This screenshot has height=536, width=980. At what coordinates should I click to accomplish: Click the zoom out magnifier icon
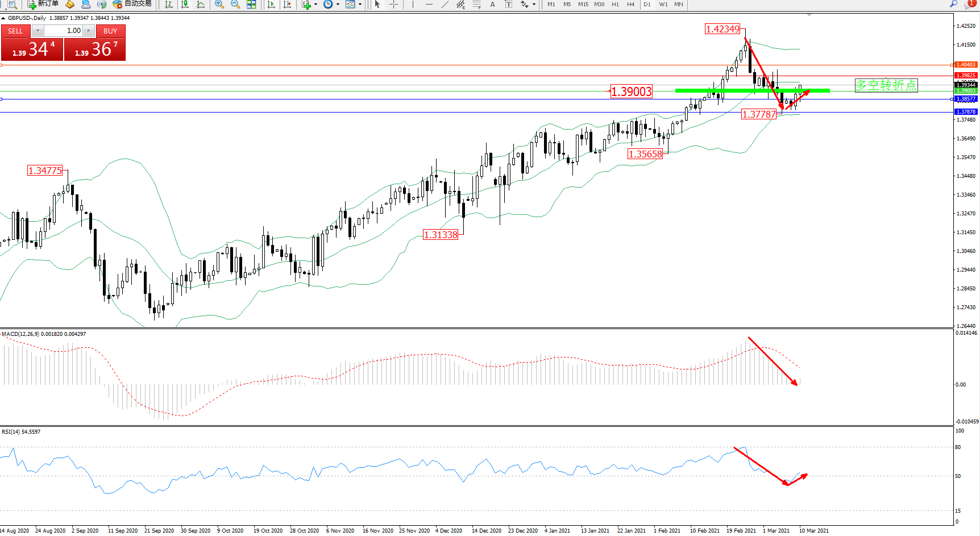point(235,5)
